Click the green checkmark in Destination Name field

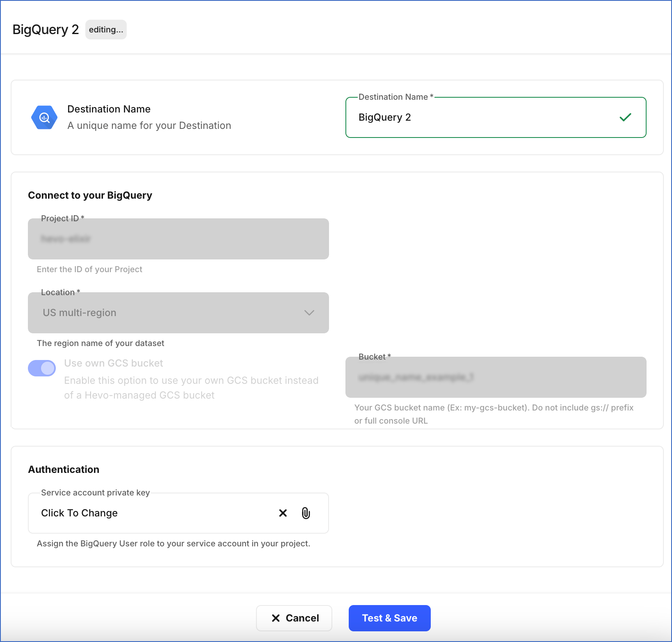point(625,117)
